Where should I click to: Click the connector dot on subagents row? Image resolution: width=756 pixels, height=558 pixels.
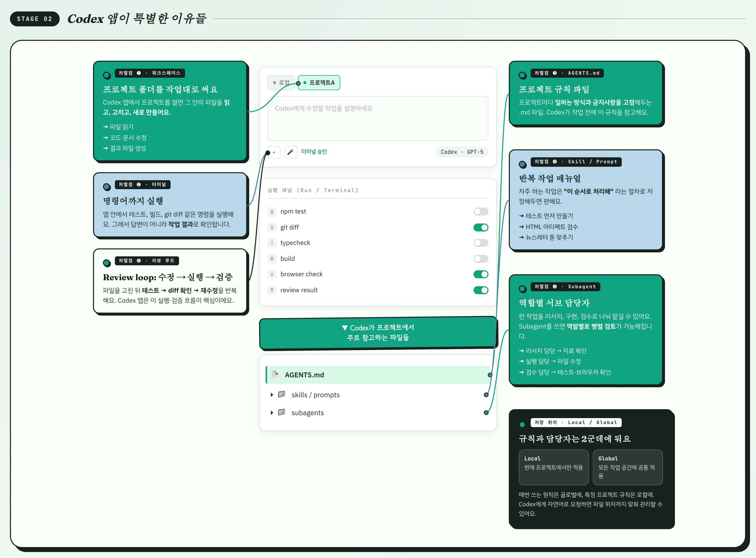click(x=486, y=413)
